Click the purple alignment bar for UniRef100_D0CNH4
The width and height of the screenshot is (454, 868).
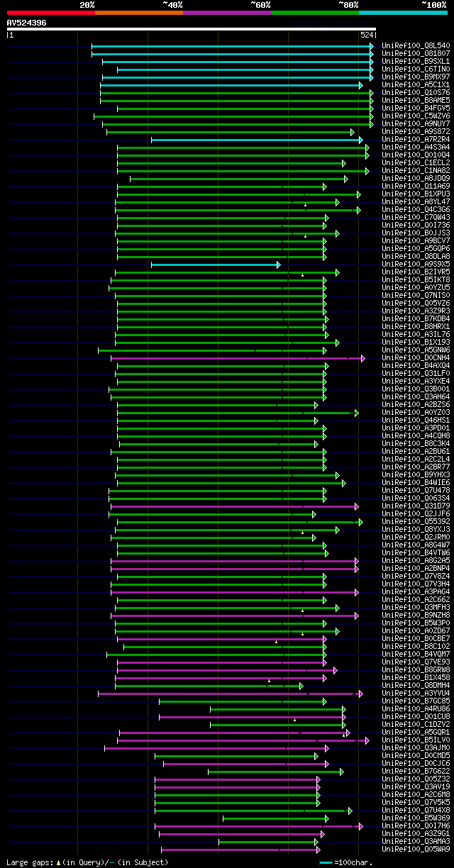coord(238,358)
